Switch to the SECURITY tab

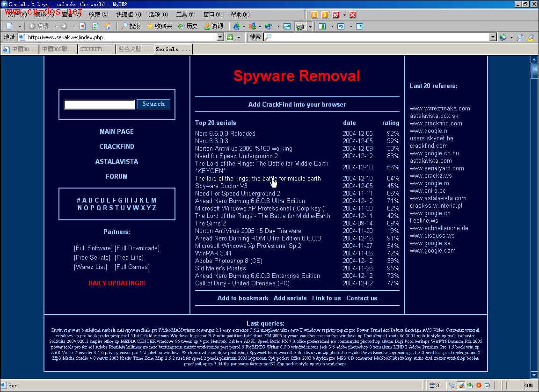(x=96, y=49)
